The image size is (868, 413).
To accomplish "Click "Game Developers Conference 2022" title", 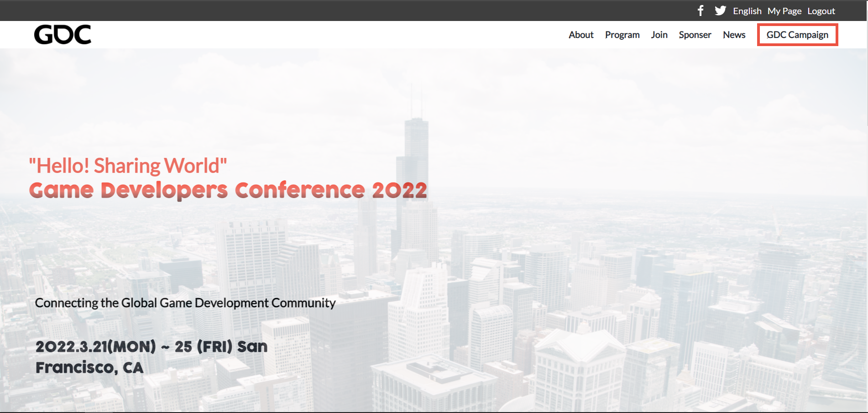I will 228,190.
